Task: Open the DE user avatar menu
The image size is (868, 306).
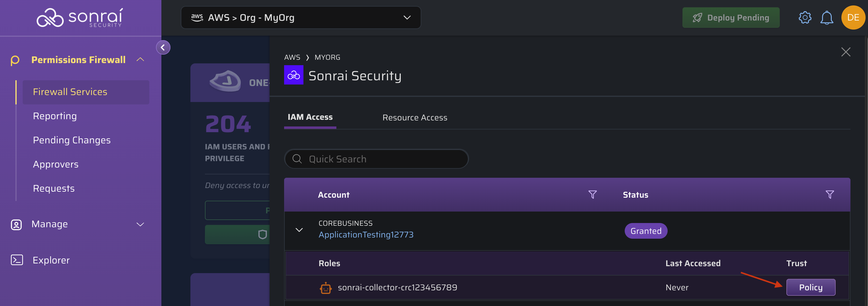Action: (x=853, y=18)
